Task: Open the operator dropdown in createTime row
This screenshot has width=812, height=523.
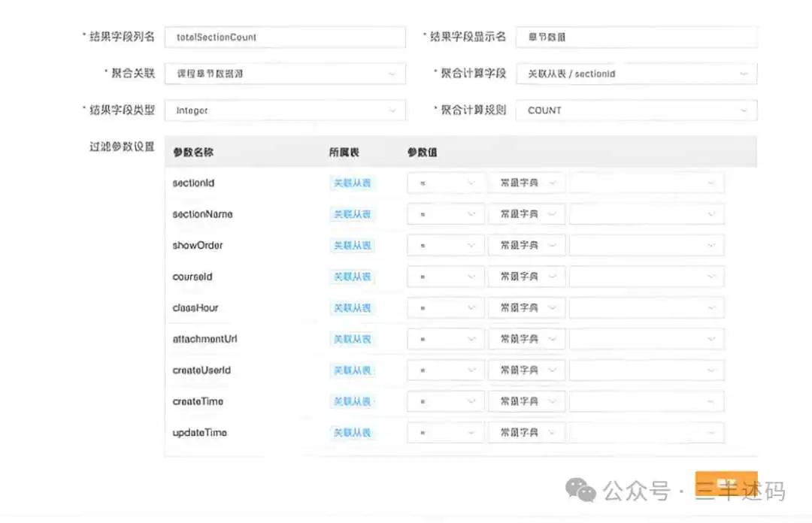Action: [446, 401]
